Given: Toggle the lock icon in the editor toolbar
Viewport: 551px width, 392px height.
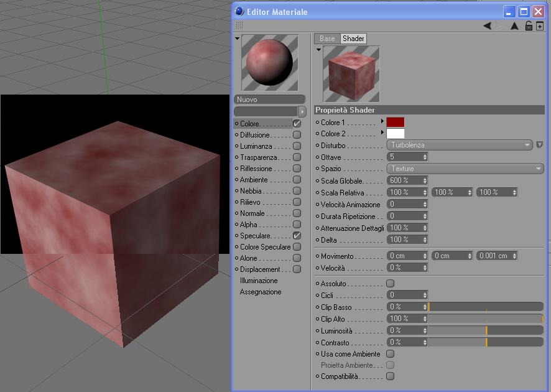Looking at the screenshot, I should (529, 26).
